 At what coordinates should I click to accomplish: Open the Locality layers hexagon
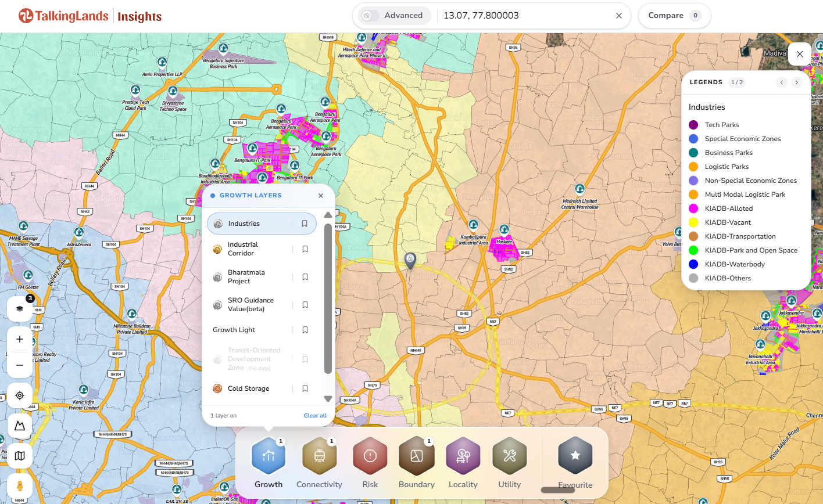pyautogui.click(x=463, y=456)
